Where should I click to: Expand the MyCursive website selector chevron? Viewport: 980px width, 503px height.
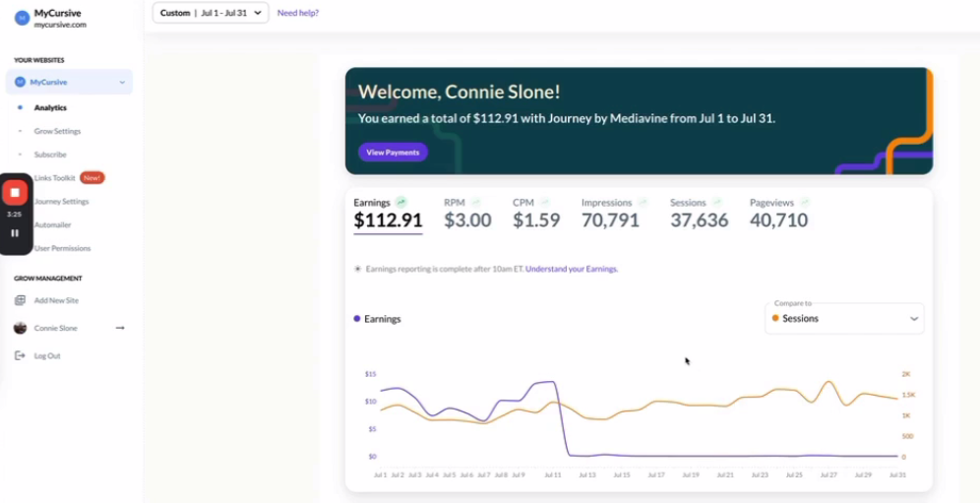coord(122,82)
